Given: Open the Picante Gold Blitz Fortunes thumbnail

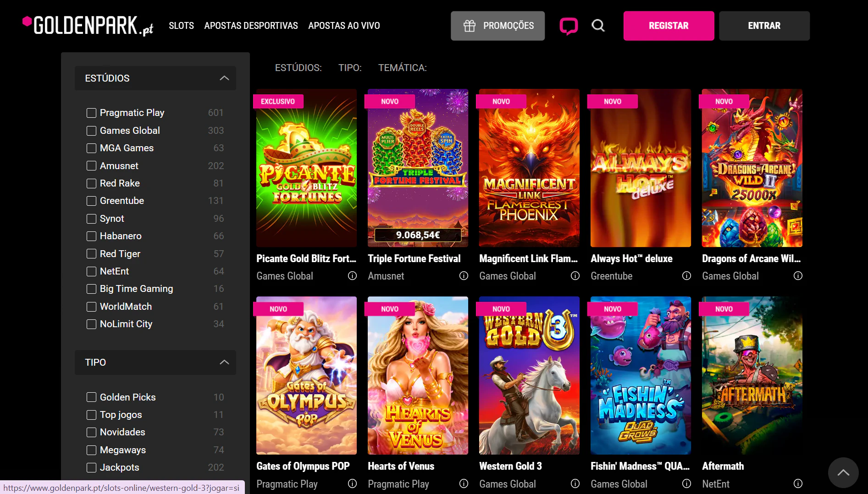Looking at the screenshot, I should pyautogui.click(x=306, y=168).
